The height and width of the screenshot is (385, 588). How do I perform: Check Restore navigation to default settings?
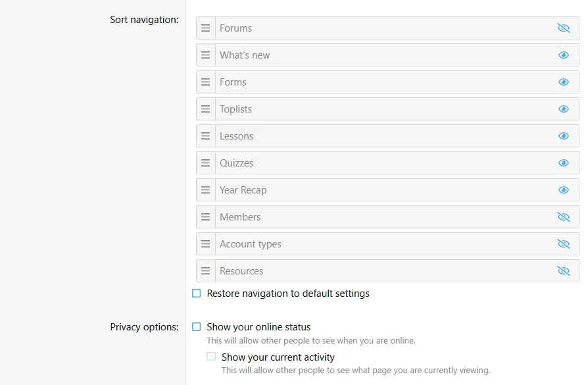point(196,293)
